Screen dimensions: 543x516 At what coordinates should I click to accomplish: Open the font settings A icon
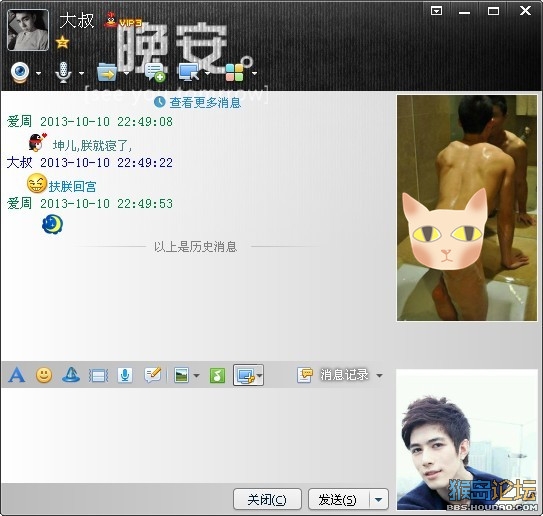click(17, 375)
